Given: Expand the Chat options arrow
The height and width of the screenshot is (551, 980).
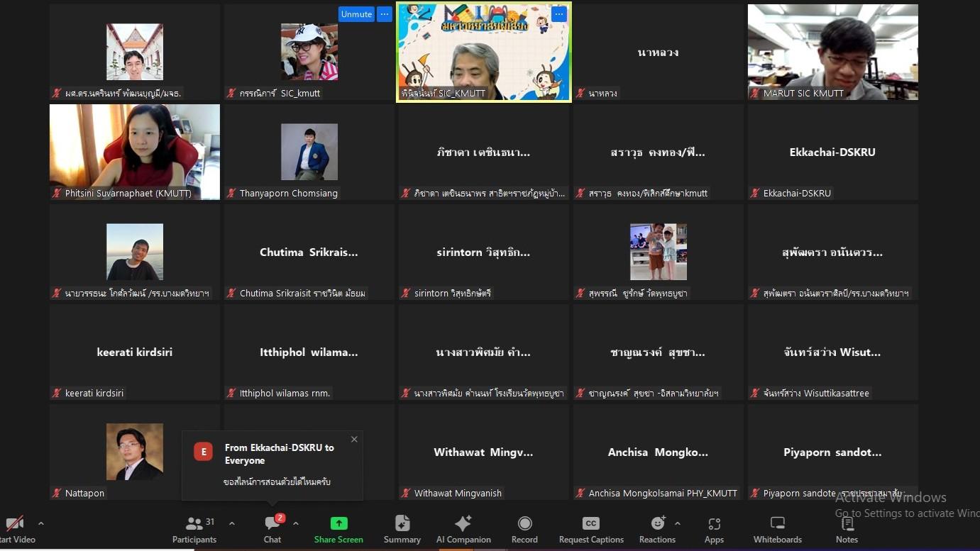Looking at the screenshot, I should click(295, 523).
